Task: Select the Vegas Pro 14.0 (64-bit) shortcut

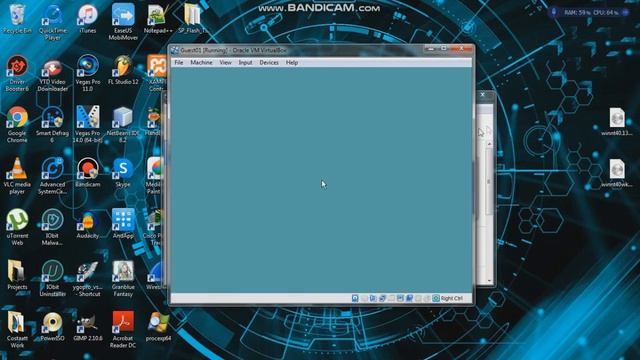Action: 88,124
